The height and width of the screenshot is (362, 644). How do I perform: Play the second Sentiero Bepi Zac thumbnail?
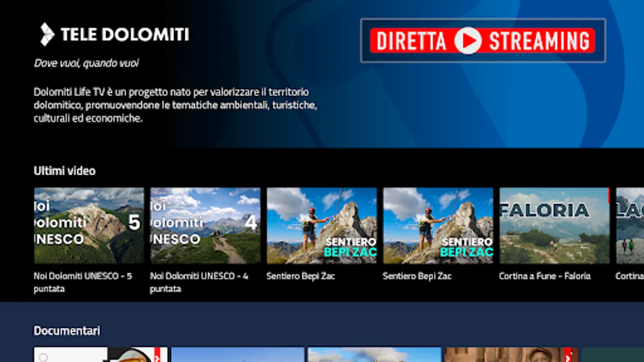[x=438, y=226]
